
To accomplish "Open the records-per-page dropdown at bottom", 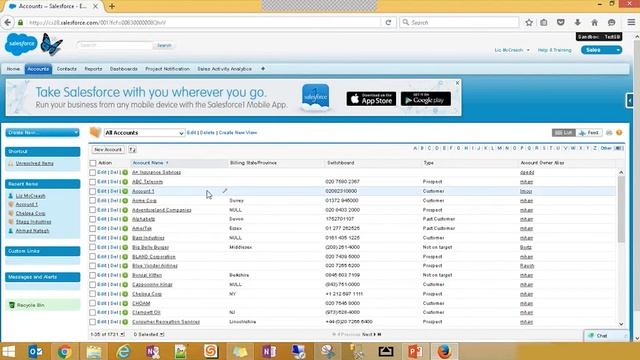I will pos(107,334).
